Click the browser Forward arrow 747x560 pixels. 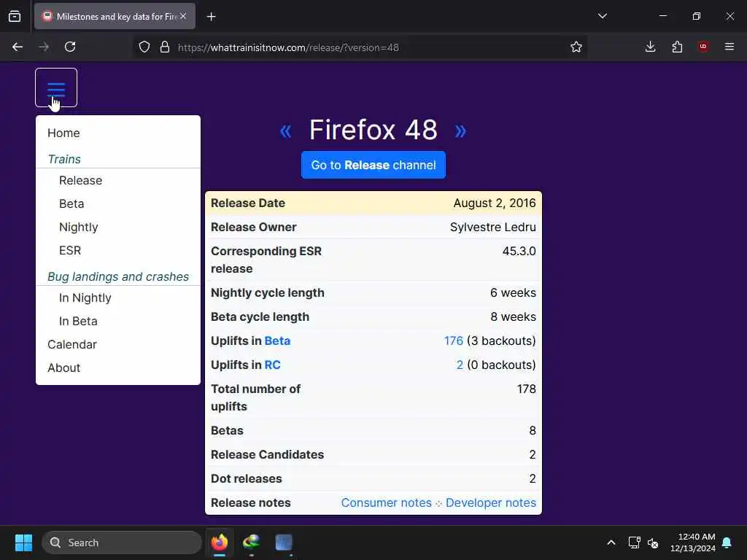pos(44,47)
